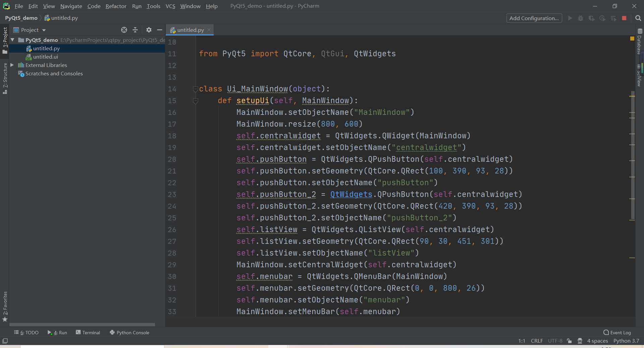Image resolution: width=644 pixels, height=348 pixels.
Task: Click the locate/scroll-from-source target icon in the Project panel
Action: pyautogui.click(x=124, y=30)
